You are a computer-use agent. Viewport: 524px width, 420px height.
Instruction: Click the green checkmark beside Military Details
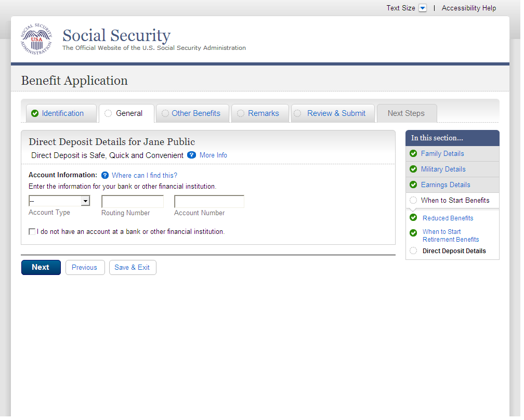(x=413, y=169)
